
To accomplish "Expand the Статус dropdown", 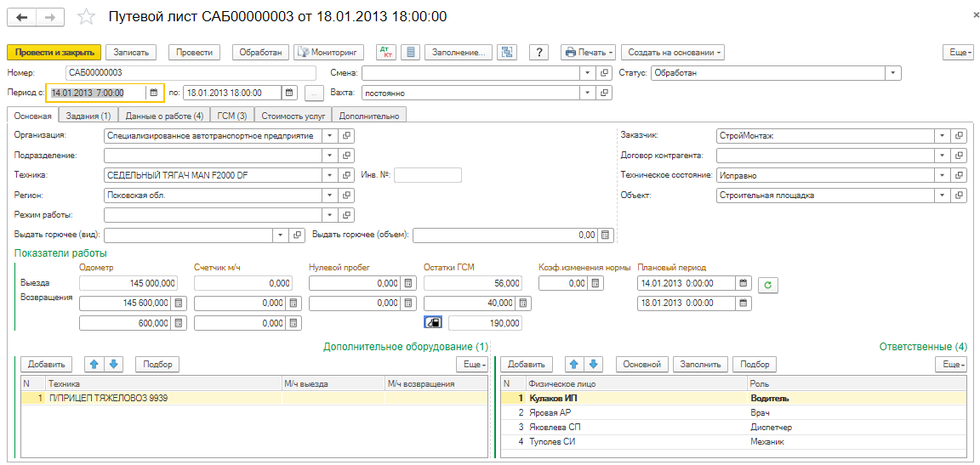I will [x=894, y=73].
